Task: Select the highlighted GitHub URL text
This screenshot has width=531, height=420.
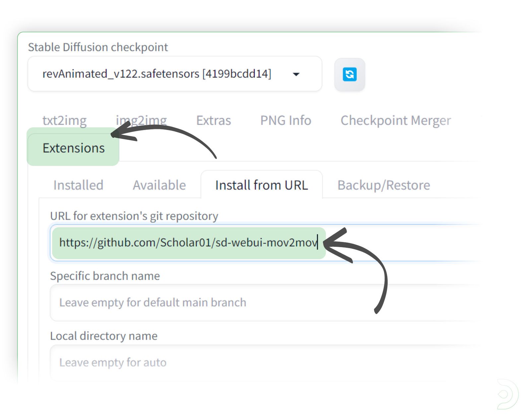Action: point(188,243)
